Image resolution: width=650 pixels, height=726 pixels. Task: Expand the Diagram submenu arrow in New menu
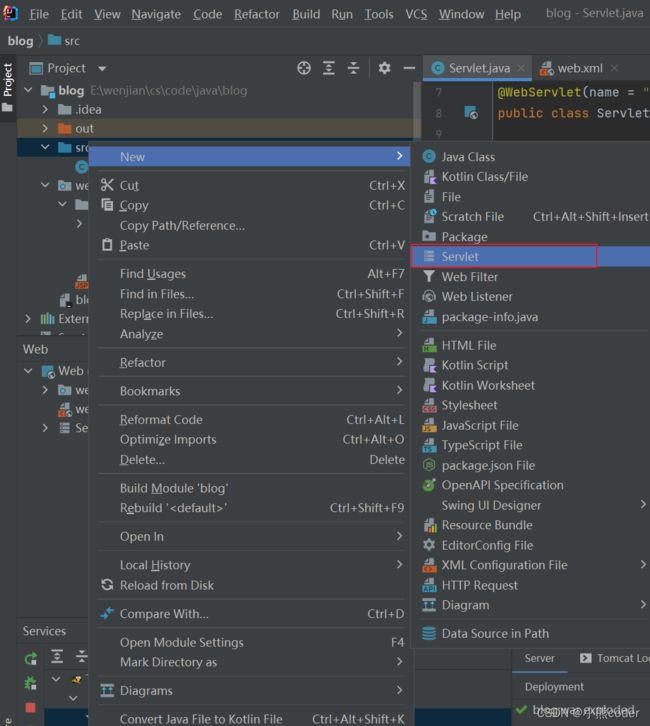(643, 604)
